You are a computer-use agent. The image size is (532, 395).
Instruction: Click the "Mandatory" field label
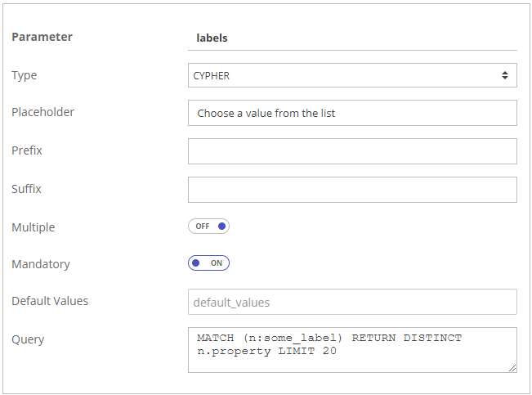41,264
